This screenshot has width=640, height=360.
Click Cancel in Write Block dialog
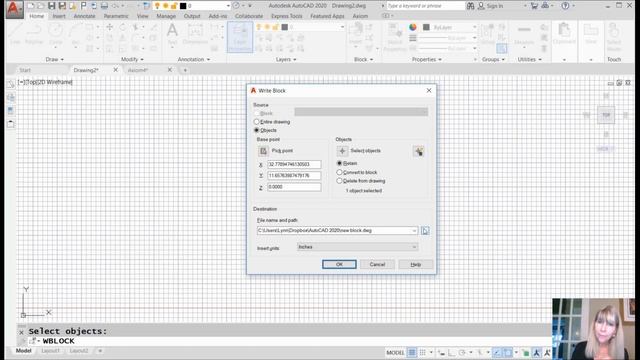(x=377, y=264)
